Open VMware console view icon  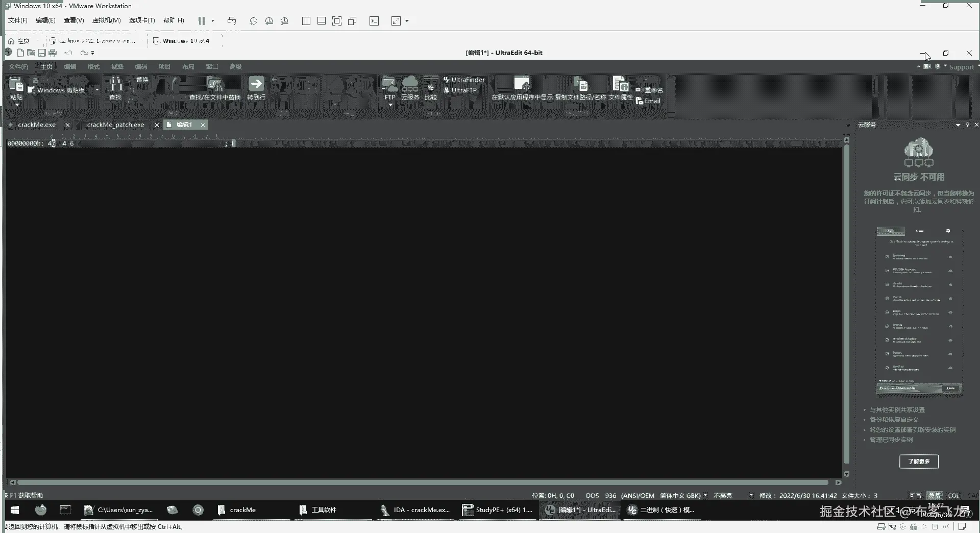(374, 21)
